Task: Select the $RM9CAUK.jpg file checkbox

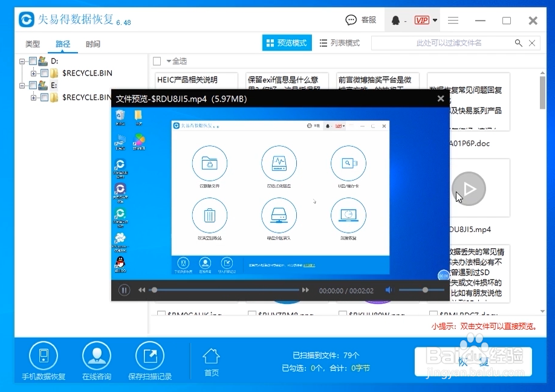Action: 161,313
